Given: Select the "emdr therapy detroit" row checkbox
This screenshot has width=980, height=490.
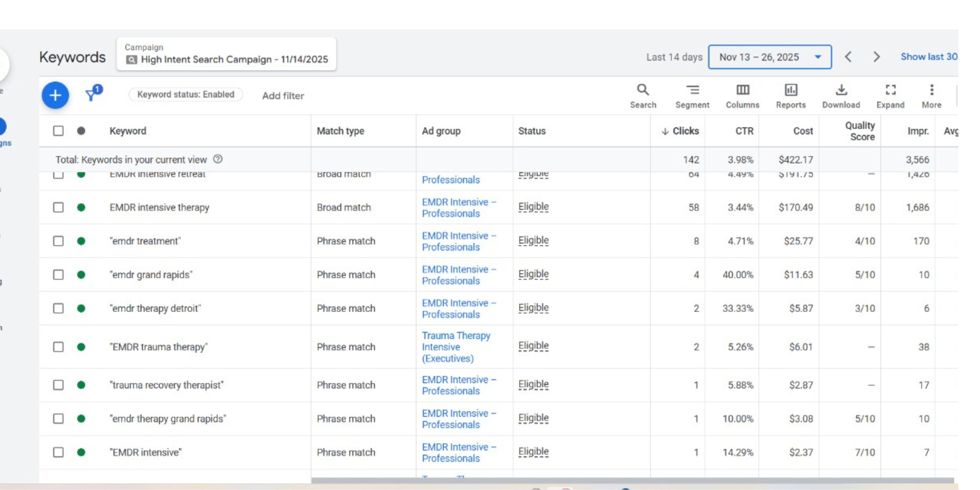Looking at the screenshot, I should [x=58, y=308].
